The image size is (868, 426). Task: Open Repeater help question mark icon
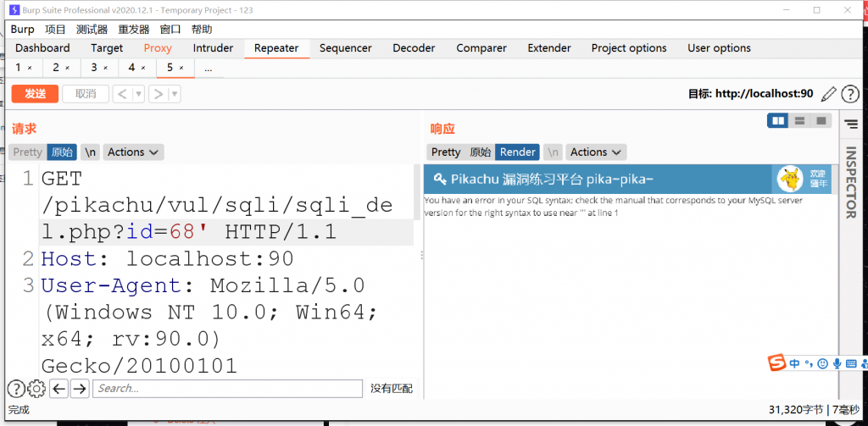(849, 94)
